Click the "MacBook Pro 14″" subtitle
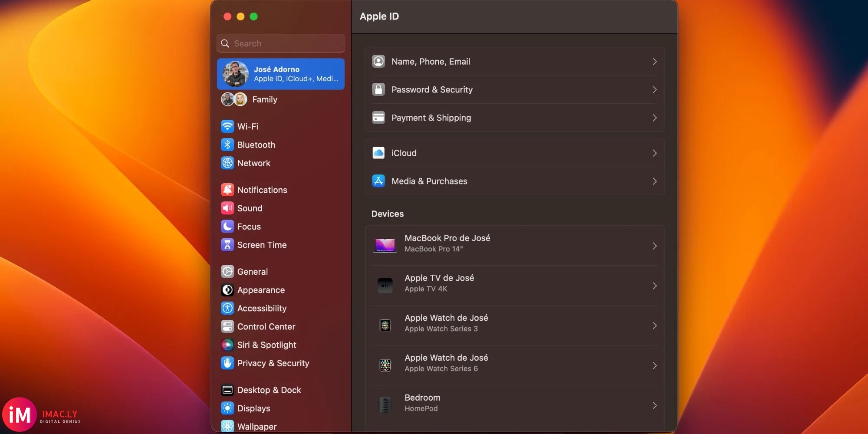Image resolution: width=868 pixels, height=434 pixels. [x=434, y=249]
